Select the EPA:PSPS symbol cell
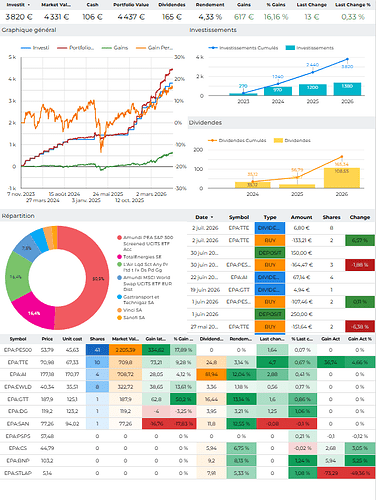Image resolution: width=376 pixels, height=500 pixels. (x=18, y=436)
